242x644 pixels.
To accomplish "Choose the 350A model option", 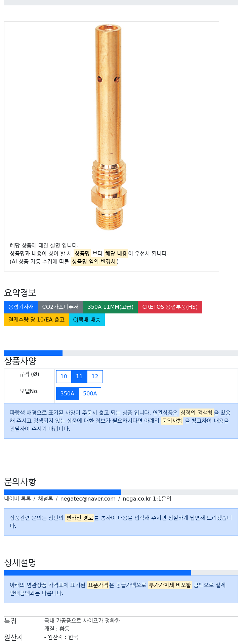I will click(x=68, y=394).
